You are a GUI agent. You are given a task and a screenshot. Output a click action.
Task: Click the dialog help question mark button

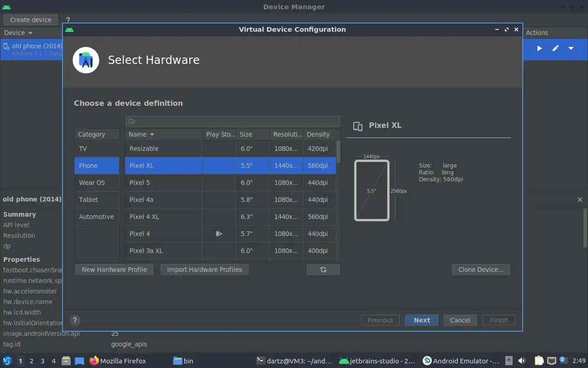[x=75, y=321]
